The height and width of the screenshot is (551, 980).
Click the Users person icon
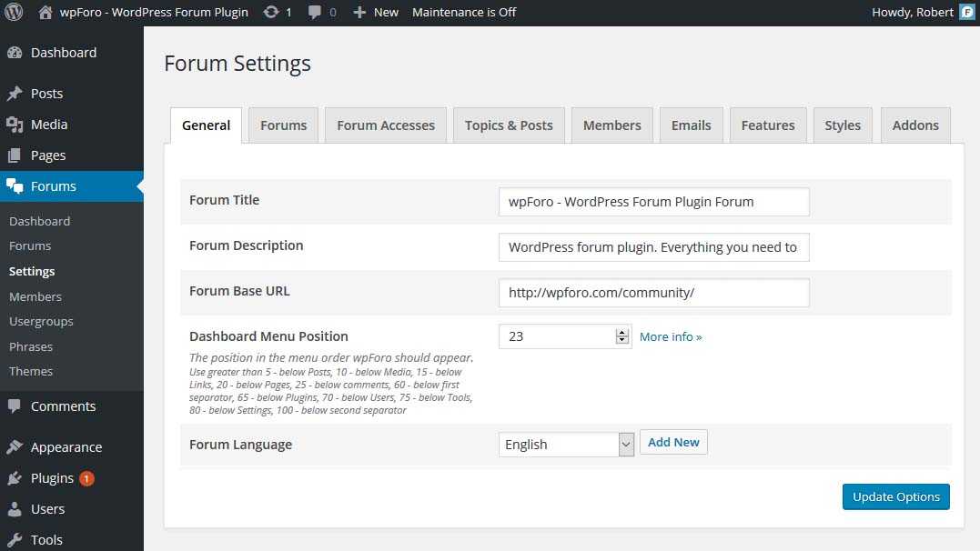(15, 509)
